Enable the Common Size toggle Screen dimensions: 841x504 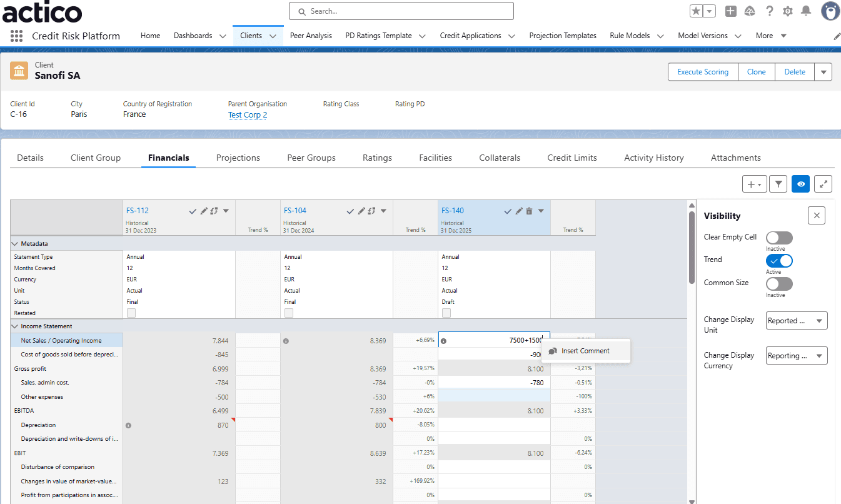(779, 284)
